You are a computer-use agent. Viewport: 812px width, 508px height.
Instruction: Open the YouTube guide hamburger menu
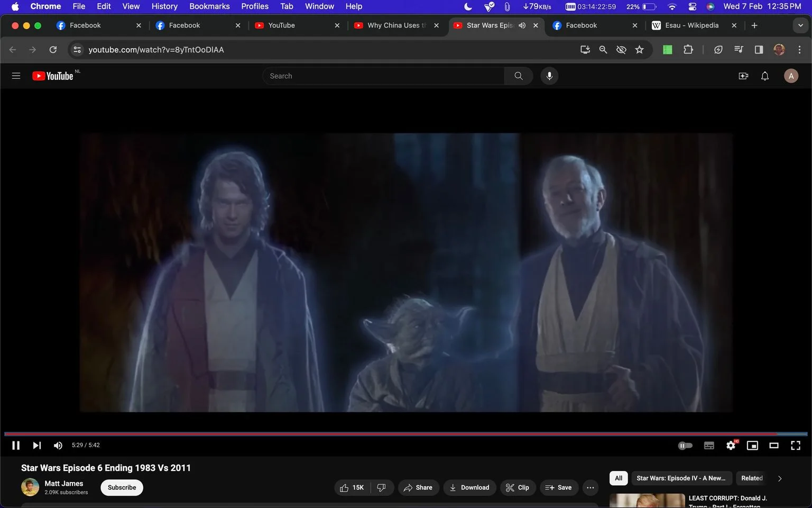[16, 76]
